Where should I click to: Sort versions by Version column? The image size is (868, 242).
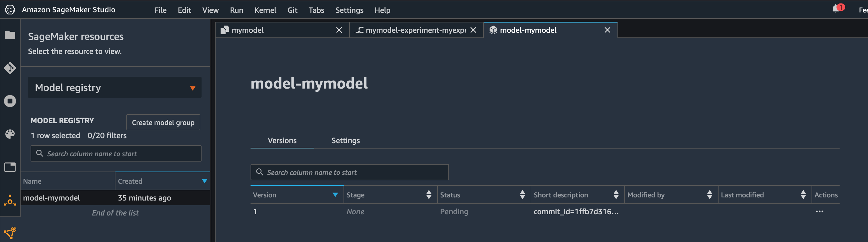pyautogui.click(x=297, y=195)
